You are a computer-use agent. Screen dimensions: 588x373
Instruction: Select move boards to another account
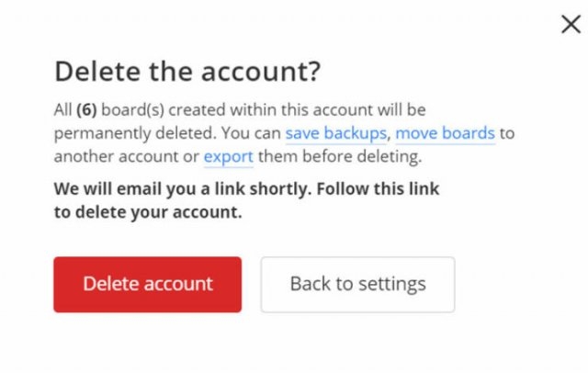pyautogui.click(x=446, y=133)
